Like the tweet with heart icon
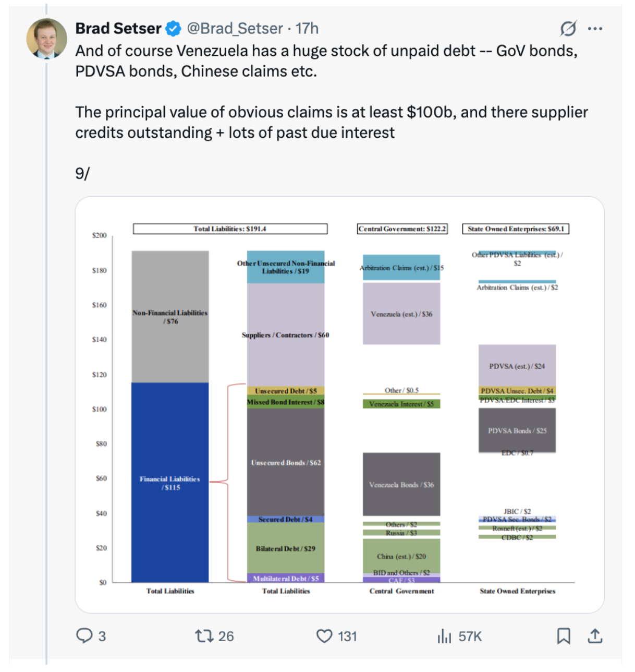635x672 pixels. 324,636
